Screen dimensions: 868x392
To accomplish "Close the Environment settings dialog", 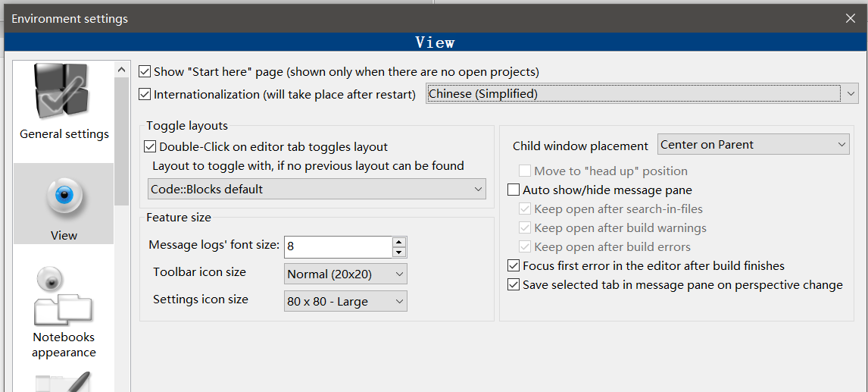I will 851,18.
